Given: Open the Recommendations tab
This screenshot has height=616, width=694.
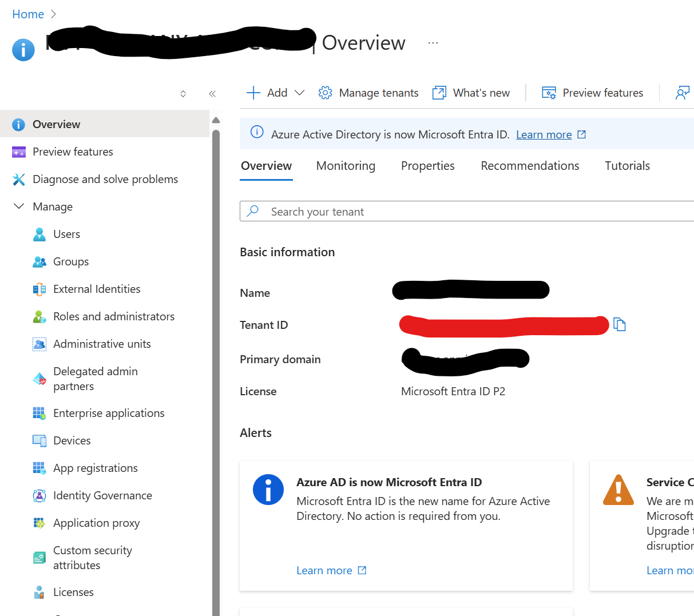Looking at the screenshot, I should tap(530, 166).
